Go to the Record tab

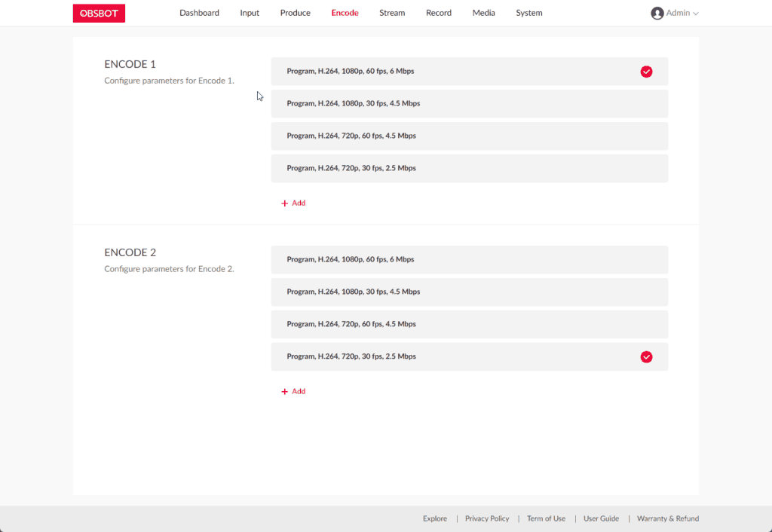(438, 13)
